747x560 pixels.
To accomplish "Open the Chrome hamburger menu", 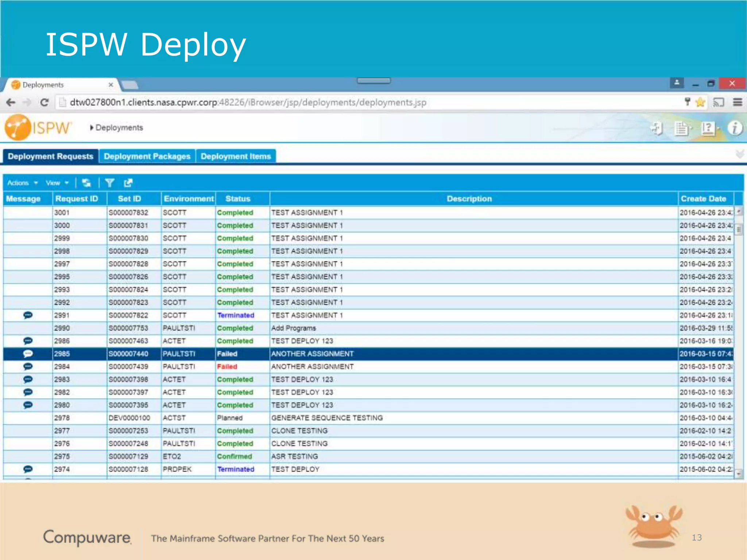I will coord(738,102).
